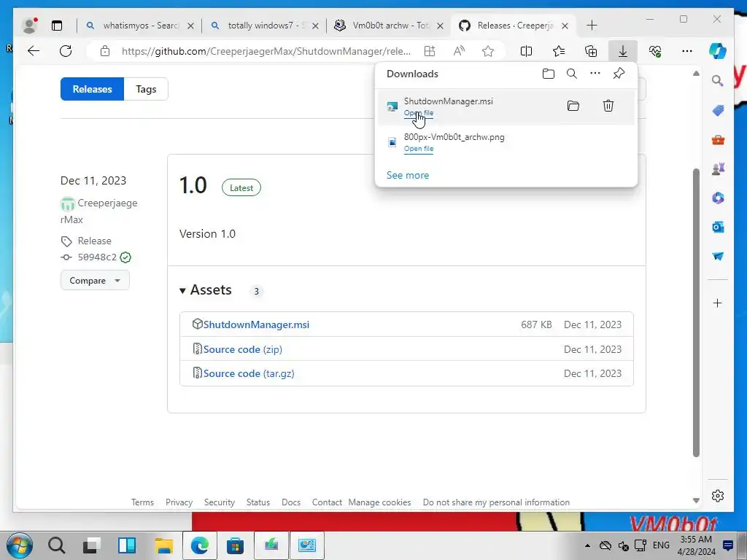Click the page vertical scrollbar thumb
Screen dimensions: 747x560
pyautogui.click(x=696, y=312)
